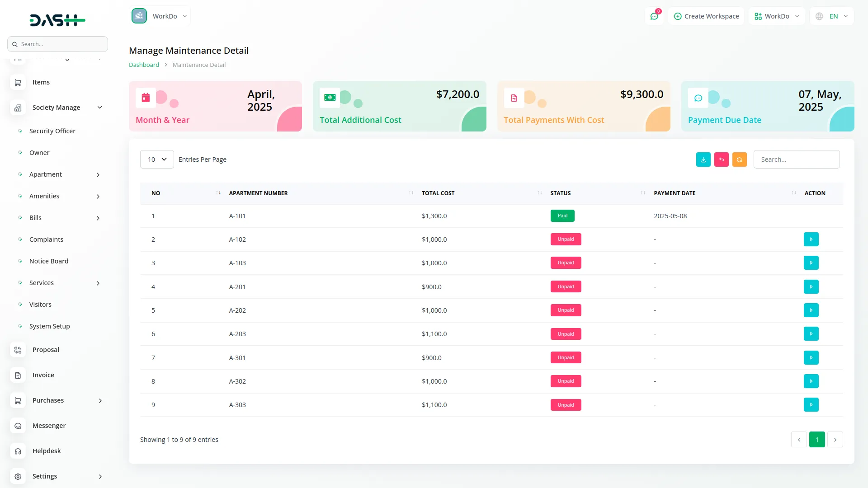The width and height of the screenshot is (868, 488).
Task: Sort table by Apartment Number column
Action: (258, 193)
